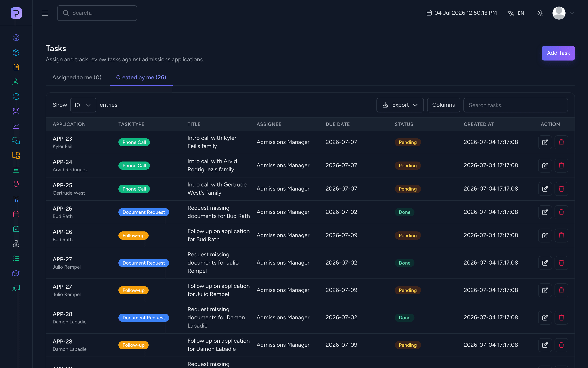Open the line chart analytics sidebar icon

coord(16,126)
